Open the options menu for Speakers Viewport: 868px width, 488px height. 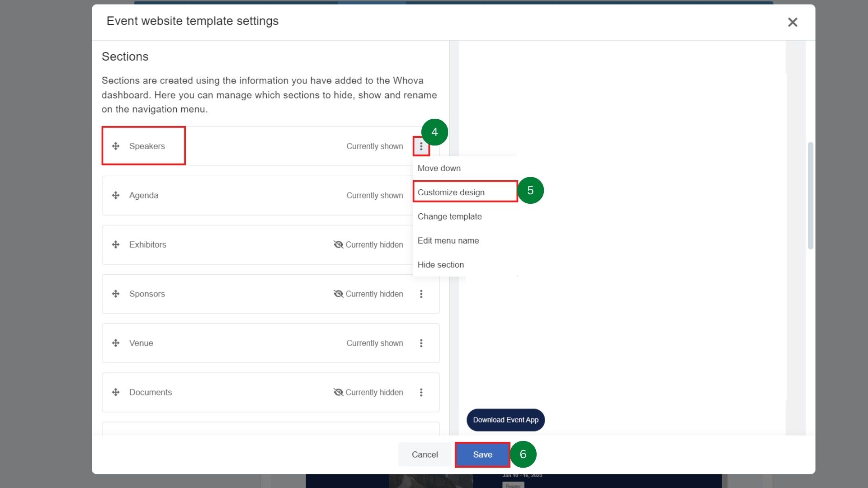coord(421,146)
